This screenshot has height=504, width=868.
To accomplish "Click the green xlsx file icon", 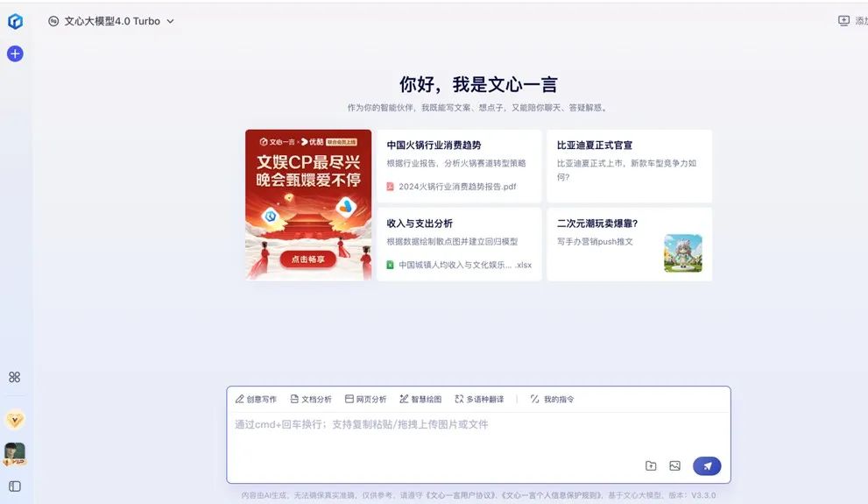I will coord(390,265).
